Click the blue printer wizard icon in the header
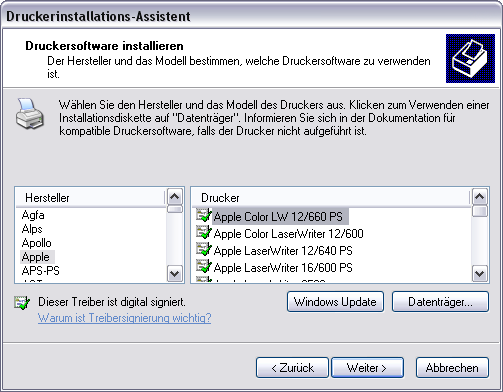Screen dimensions: 503x392 pos(470,58)
